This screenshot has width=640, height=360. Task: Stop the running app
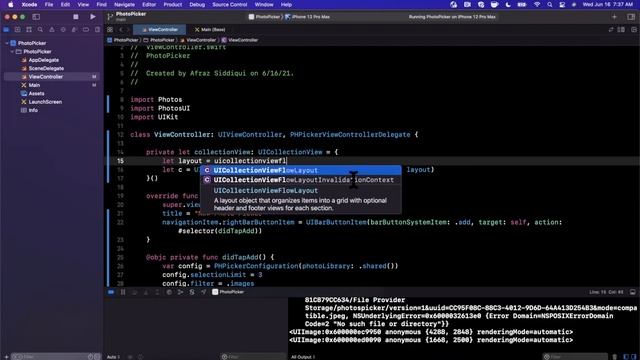[76, 17]
